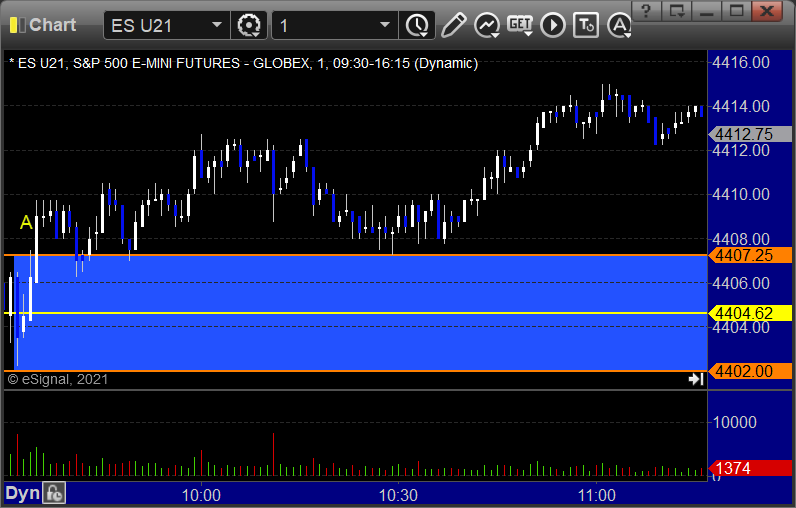Screen dimensions: 796x508
Task: Click the help question mark button
Action: tap(646, 11)
